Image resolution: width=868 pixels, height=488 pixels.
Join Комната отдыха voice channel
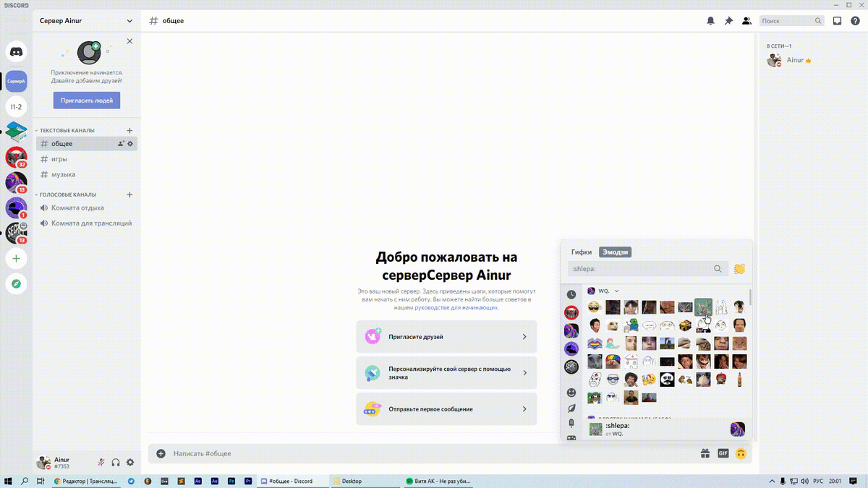click(86, 208)
